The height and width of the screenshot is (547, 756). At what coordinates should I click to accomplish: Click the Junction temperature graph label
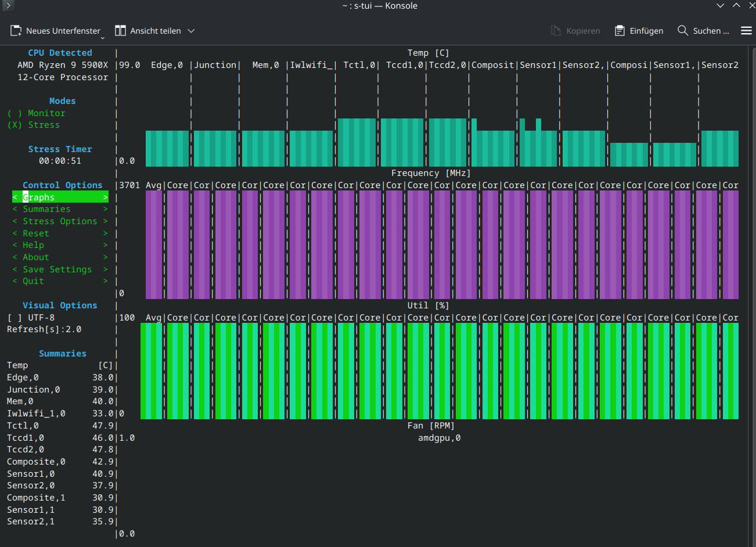[215, 65]
